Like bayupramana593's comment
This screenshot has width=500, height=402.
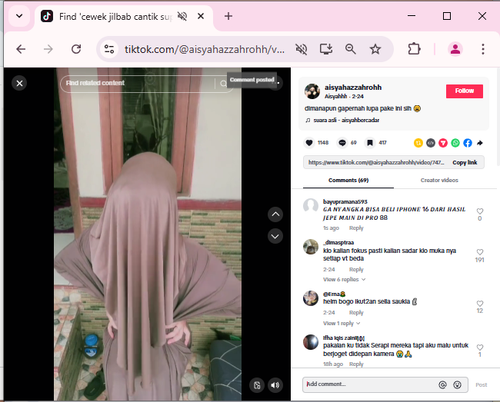click(x=480, y=211)
